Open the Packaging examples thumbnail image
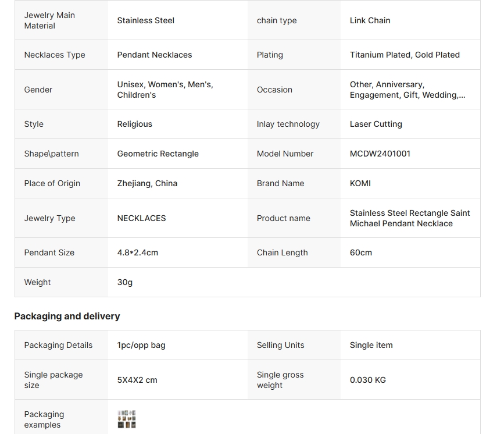This screenshot has height=434, width=504. pyautogui.click(x=127, y=419)
